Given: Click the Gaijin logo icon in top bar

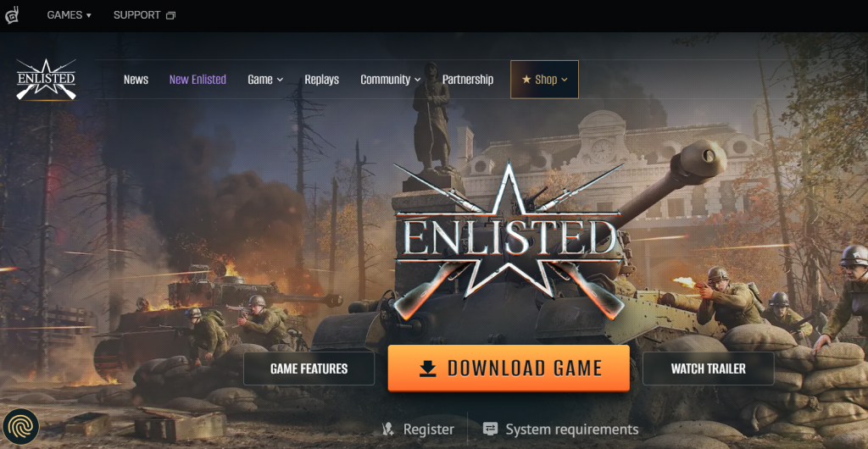Looking at the screenshot, I should pos(12,15).
